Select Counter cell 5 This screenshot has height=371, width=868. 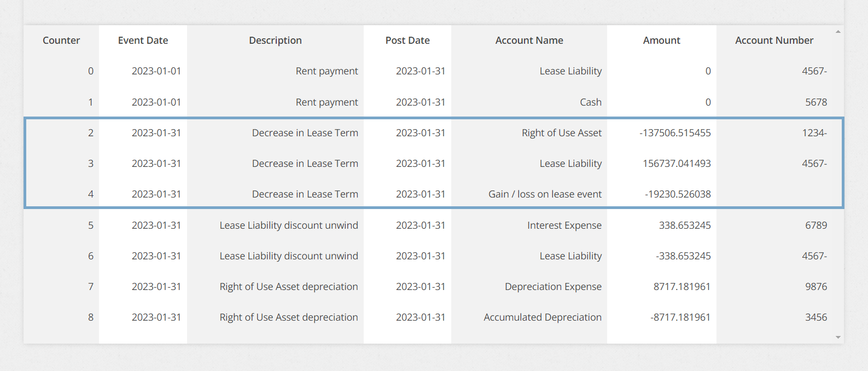point(91,225)
